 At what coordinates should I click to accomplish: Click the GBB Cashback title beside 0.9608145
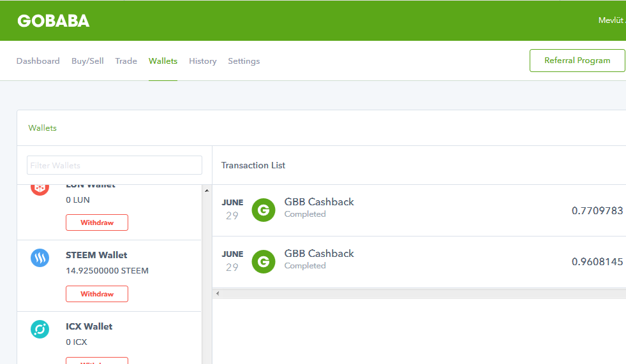(319, 254)
